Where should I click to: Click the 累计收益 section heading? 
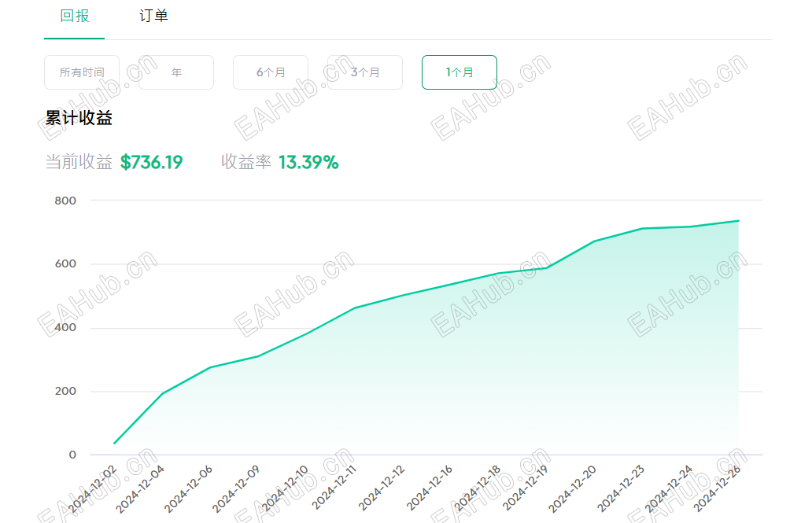pyautogui.click(x=79, y=119)
